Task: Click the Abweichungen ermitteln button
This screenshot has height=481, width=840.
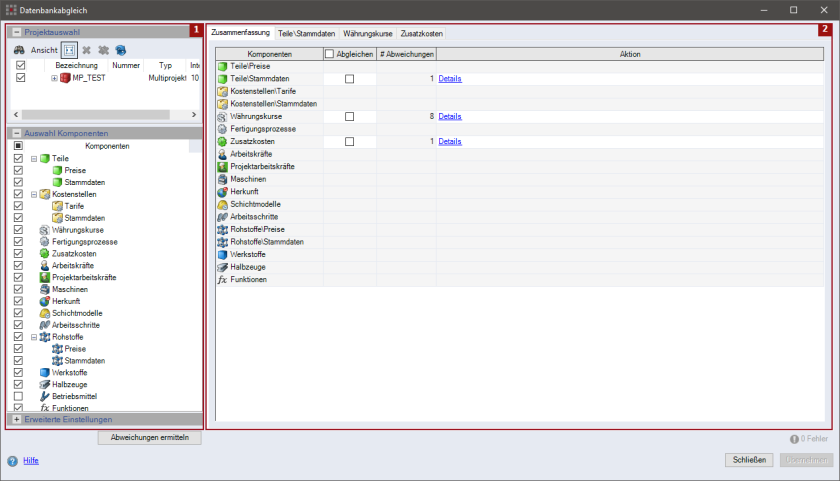Action: (150, 438)
